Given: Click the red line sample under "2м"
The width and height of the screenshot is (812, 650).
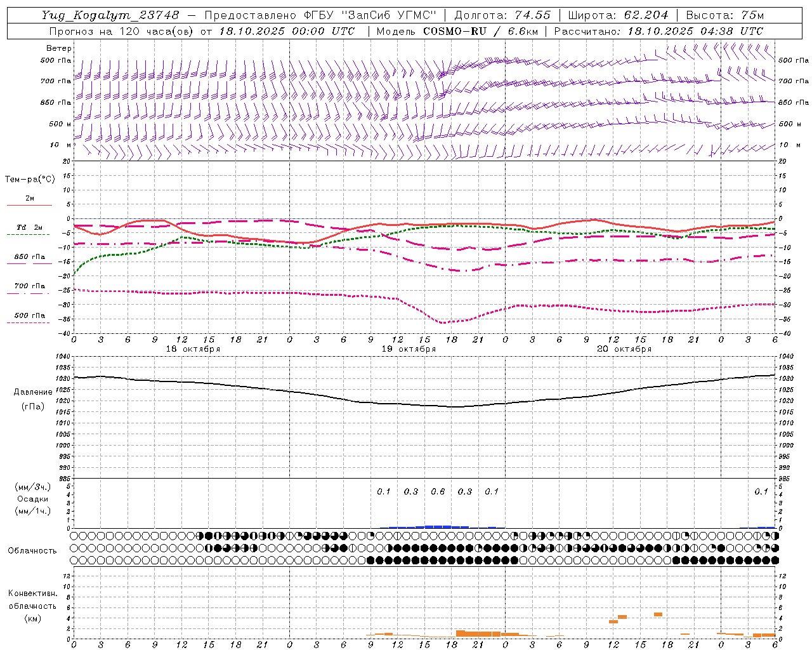Looking at the screenshot, I should coord(29,205).
